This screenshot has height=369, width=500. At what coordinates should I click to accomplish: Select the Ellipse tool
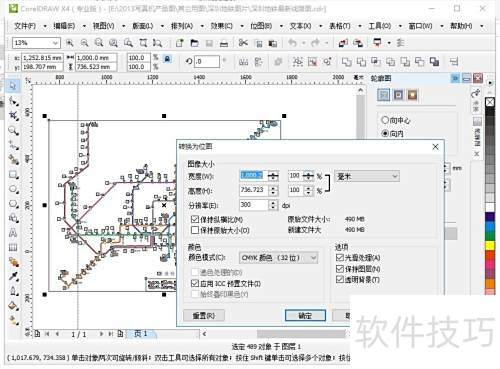click(13, 189)
